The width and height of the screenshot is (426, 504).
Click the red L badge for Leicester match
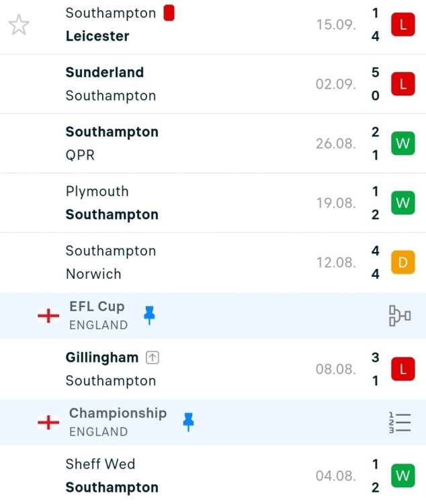pos(402,25)
